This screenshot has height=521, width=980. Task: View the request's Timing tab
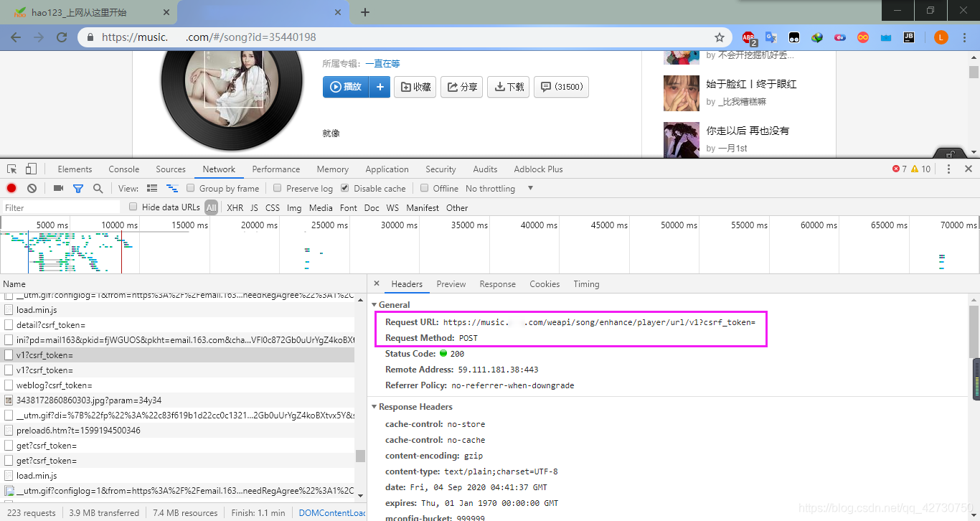click(x=586, y=284)
